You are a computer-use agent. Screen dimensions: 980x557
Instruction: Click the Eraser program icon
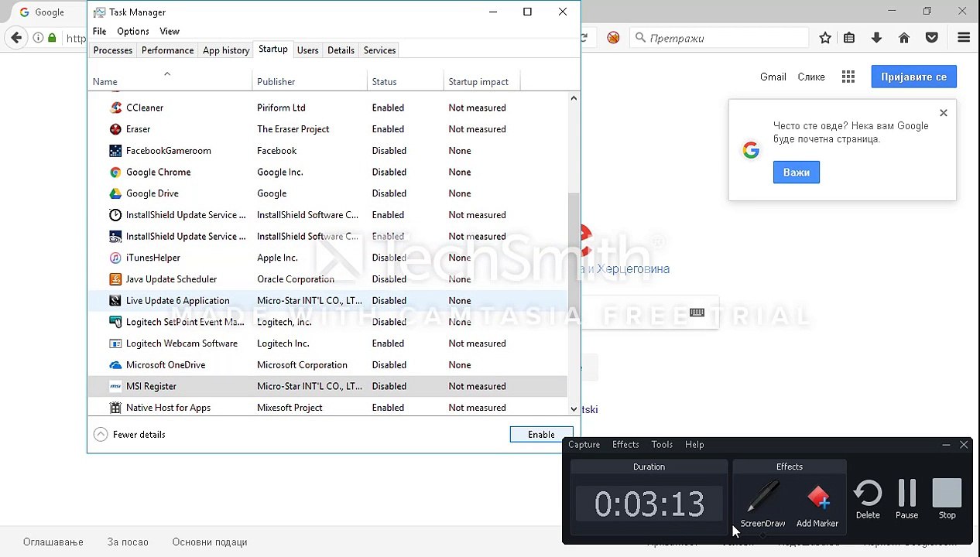[115, 129]
